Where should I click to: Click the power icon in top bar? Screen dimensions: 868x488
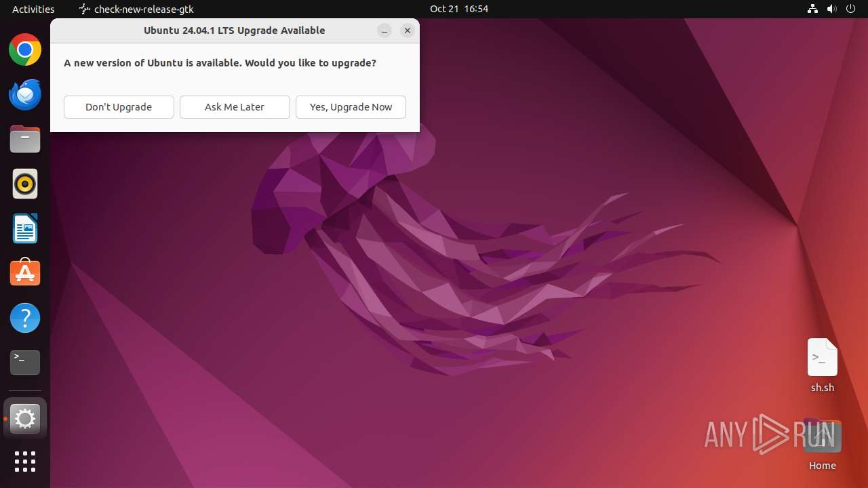click(x=851, y=9)
